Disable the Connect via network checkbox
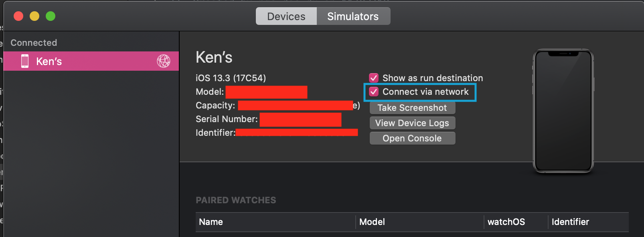The height and width of the screenshot is (237, 644). [x=374, y=92]
